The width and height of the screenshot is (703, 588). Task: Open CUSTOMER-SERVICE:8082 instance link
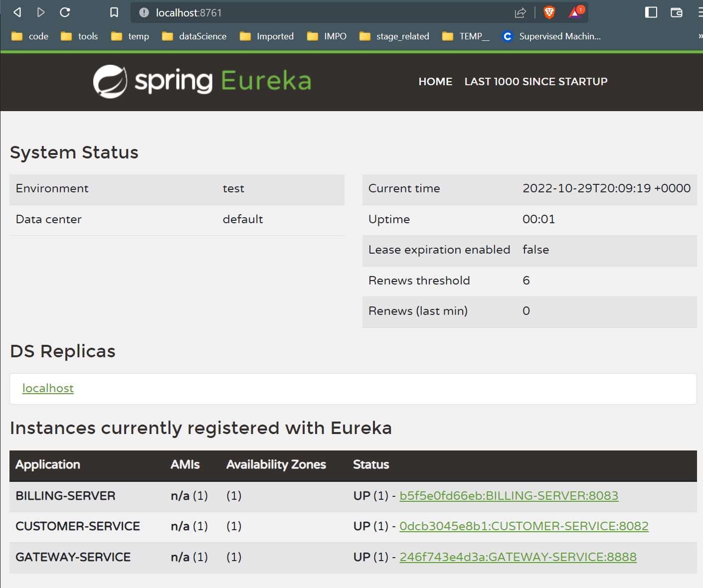click(524, 526)
